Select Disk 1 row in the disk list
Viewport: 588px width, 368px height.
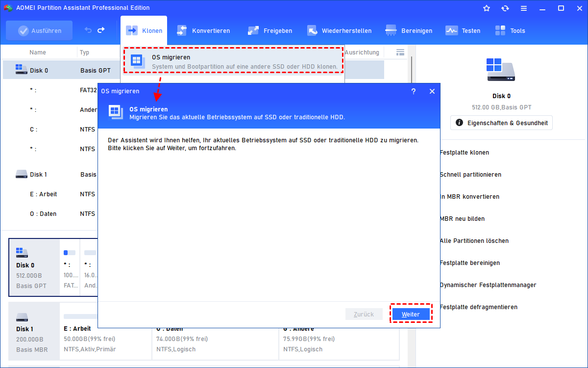pos(50,174)
